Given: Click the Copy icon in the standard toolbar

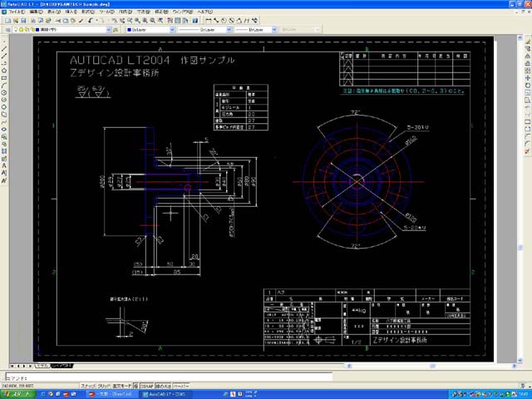Looking at the screenshot, I should (66, 21).
